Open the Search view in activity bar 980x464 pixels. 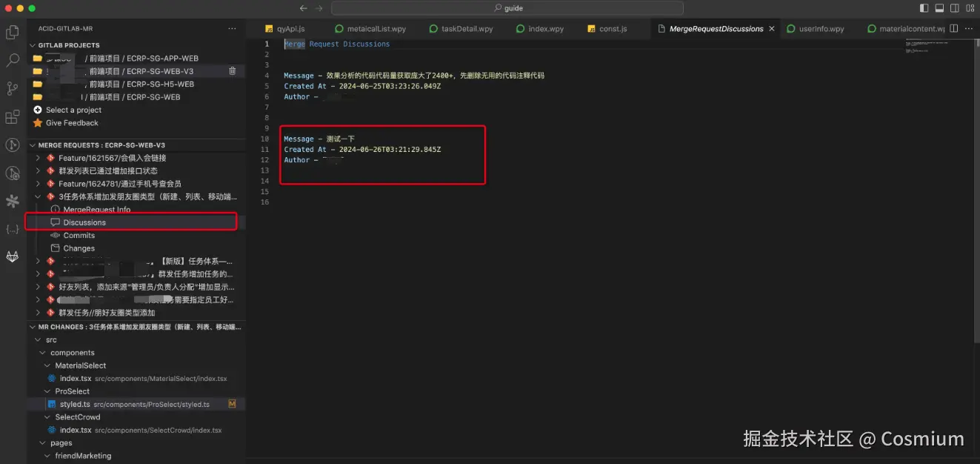pos(12,61)
